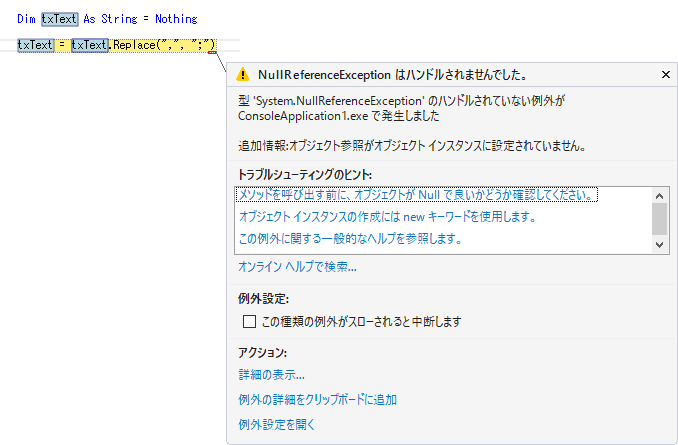Click the Nothing keyword in code
Image resolution: width=678 pixels, height=445 pixels.
[176, 19]
